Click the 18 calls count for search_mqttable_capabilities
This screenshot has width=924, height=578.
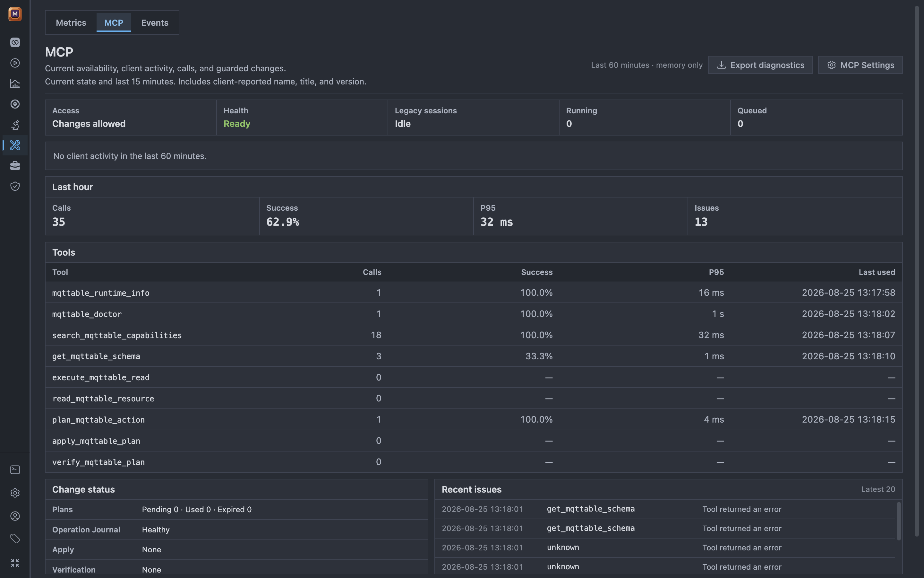pos(376,335)
